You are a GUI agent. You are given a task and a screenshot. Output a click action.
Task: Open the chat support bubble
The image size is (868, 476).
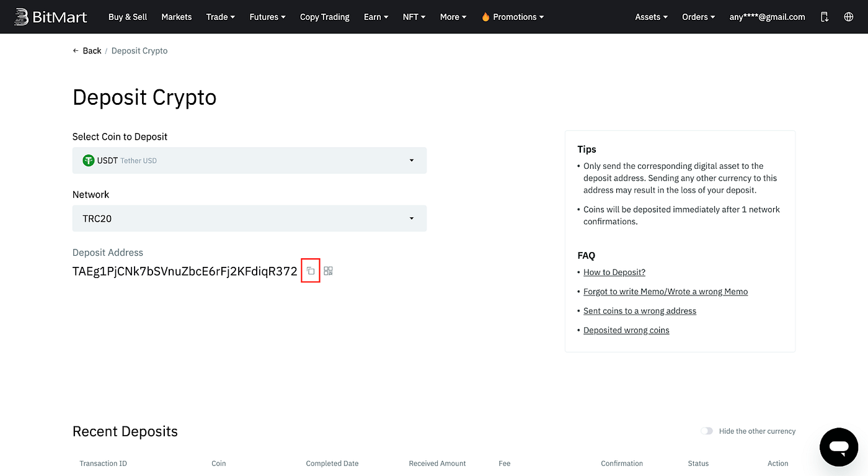[x=839, y=447]
